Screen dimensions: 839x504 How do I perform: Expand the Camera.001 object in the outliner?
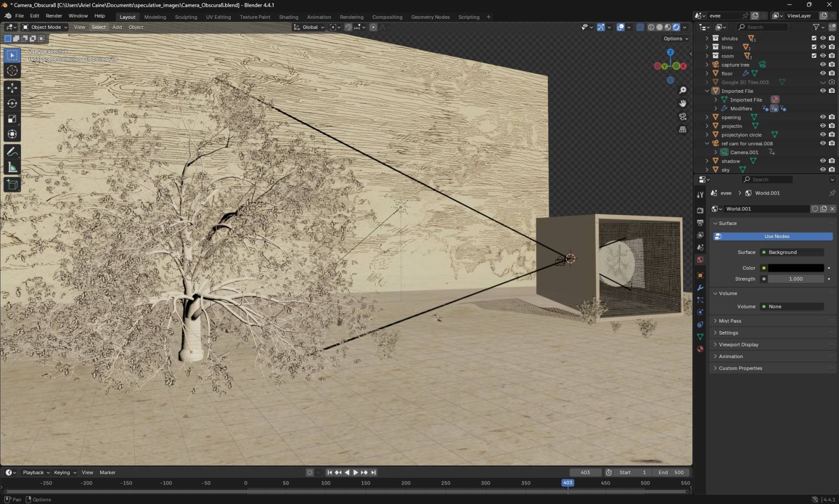pyautogui.click(x=715, y=152)
